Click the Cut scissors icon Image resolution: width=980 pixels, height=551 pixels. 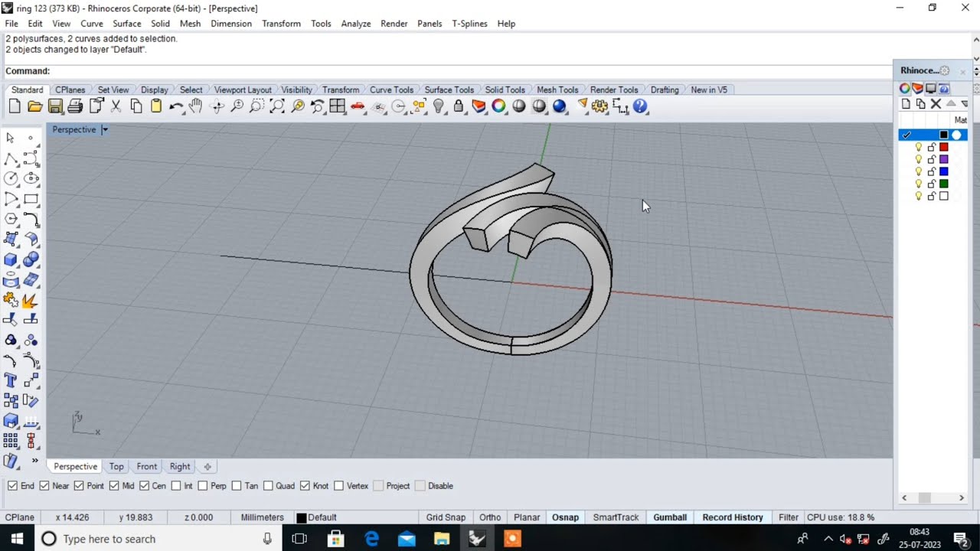(x=116, y=106)
